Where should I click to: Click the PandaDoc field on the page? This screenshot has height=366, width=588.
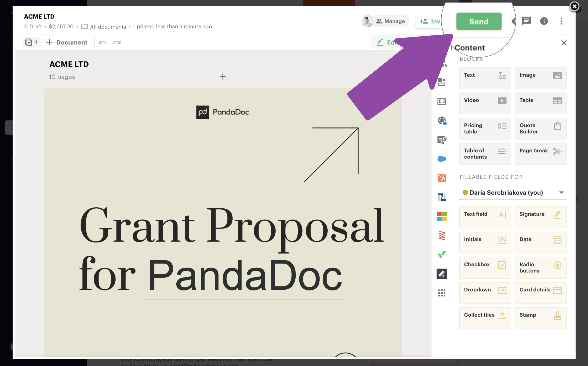click(x=244, y=275)
